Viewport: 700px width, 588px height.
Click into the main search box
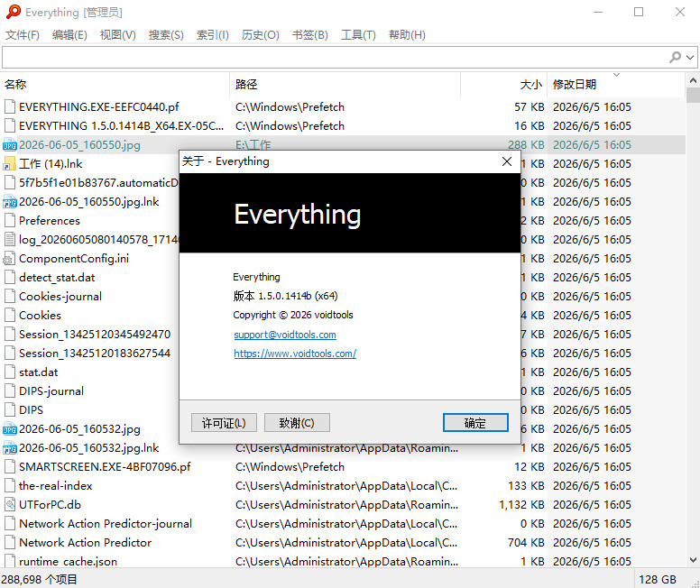[335, 57]
